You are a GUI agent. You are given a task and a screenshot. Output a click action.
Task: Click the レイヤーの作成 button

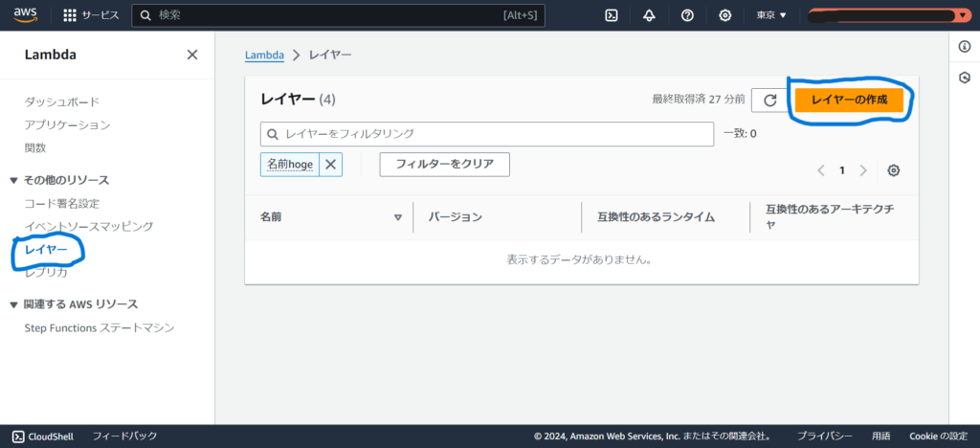click(x=849, y=100)
